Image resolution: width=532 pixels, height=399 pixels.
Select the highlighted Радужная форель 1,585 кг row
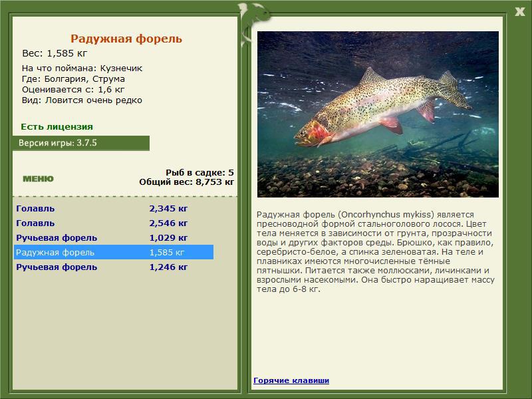pyautogui.click(x=114, y=252)
